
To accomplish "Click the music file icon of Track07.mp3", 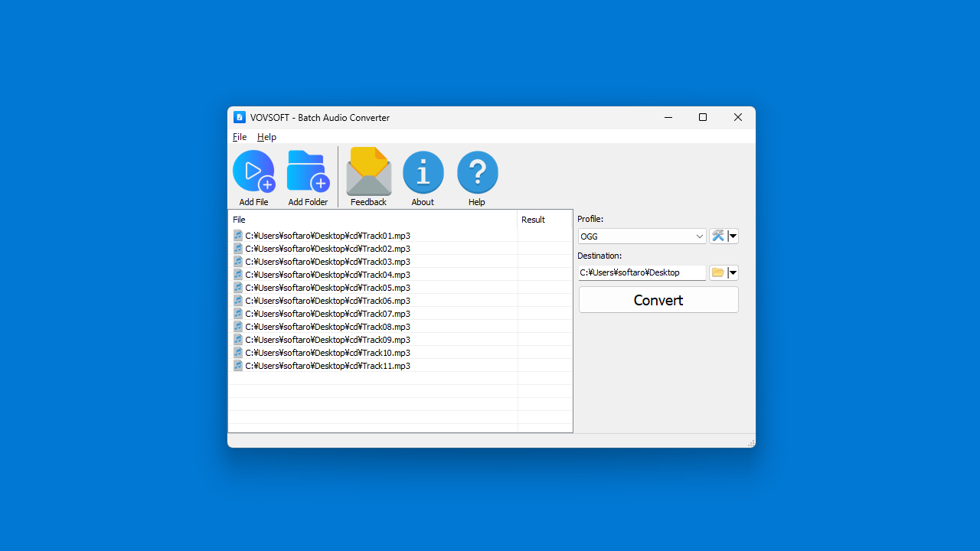I will click(238, 314).
